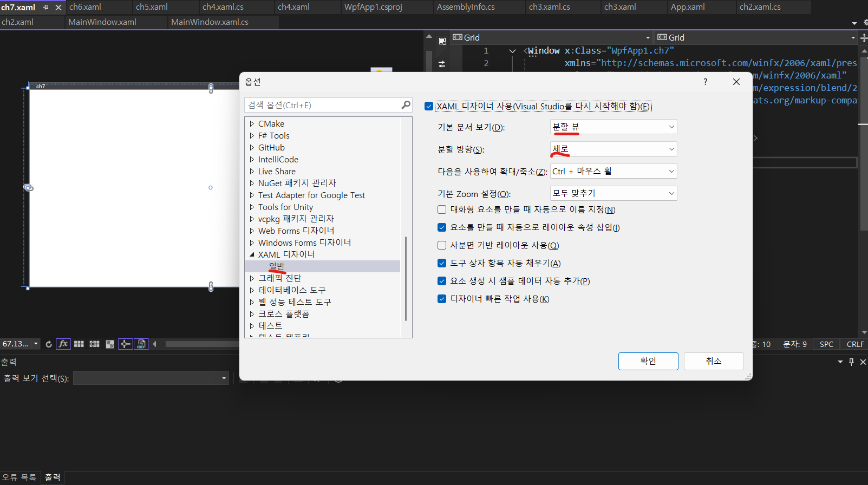Screen dimensions: 868x485
Task: Open the left Grid element dropdown in editor
Action: (x=551, y=37)
